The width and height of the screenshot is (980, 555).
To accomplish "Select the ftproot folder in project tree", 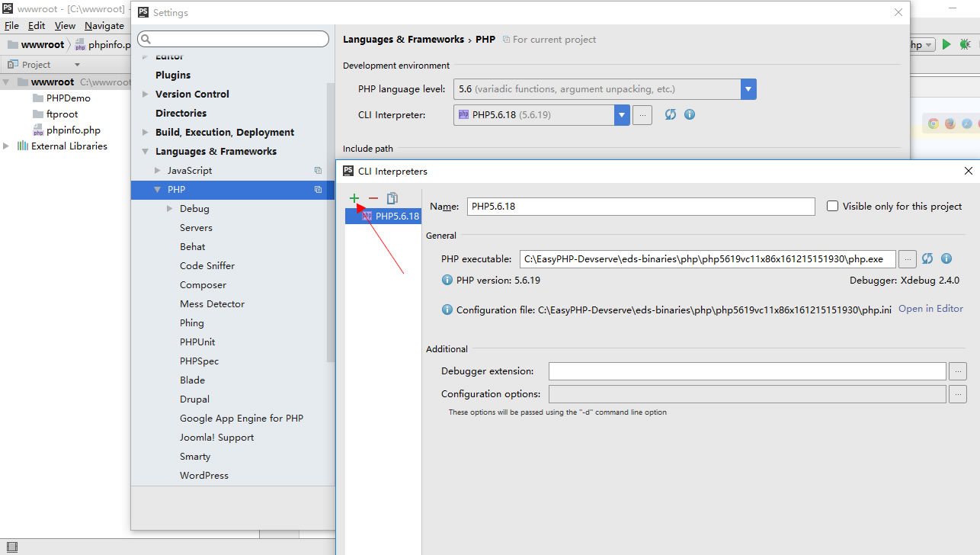I will (55, 114).
